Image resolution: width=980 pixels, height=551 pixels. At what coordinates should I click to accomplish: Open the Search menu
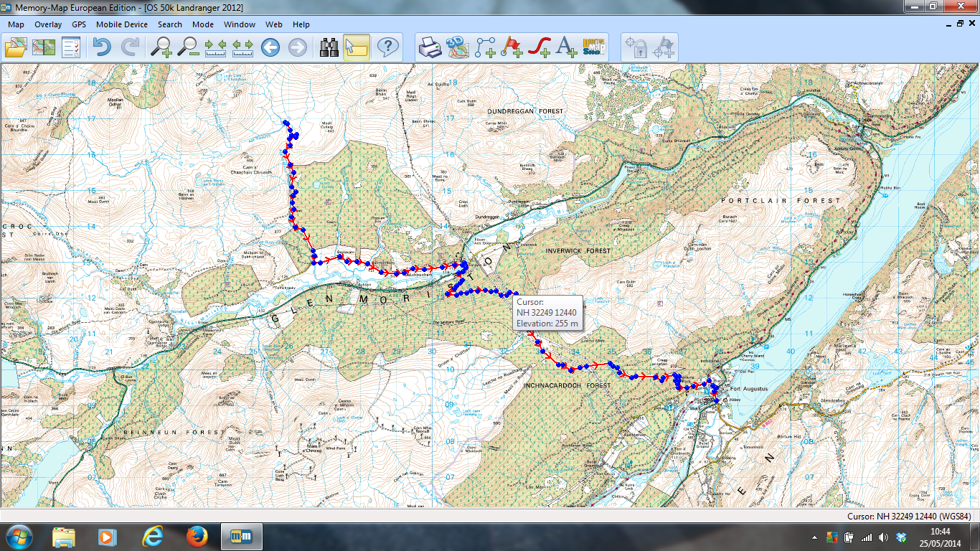(170, 24)
